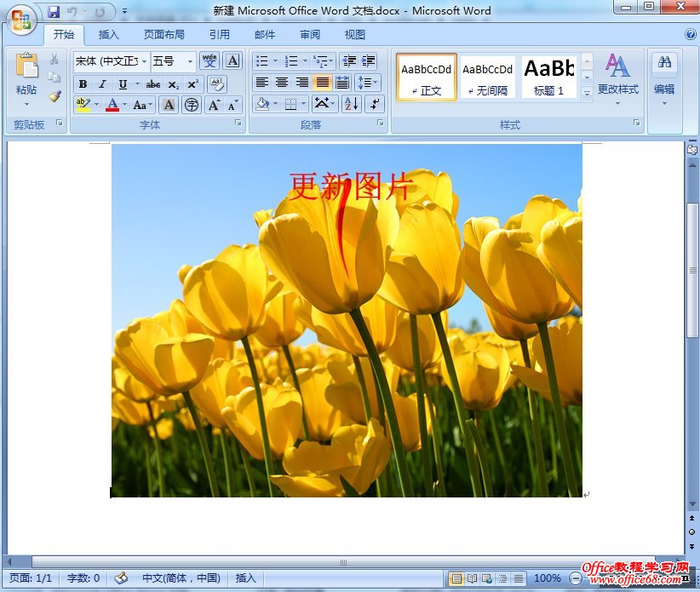The image size is (700, 592).
Task: Click the Cut scissors icon
Action: [x=55, y=60]
